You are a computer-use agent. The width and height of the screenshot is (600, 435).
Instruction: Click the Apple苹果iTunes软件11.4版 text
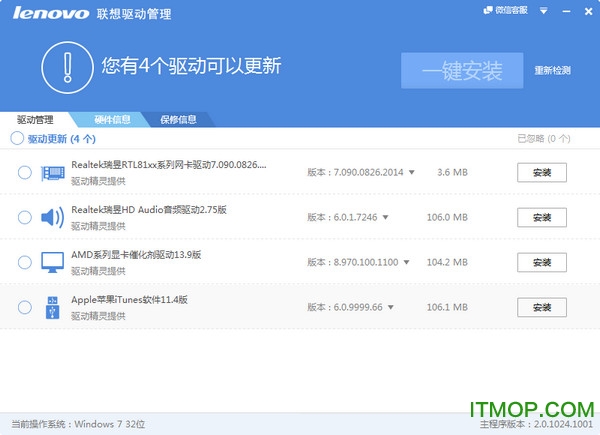[129, 300]
